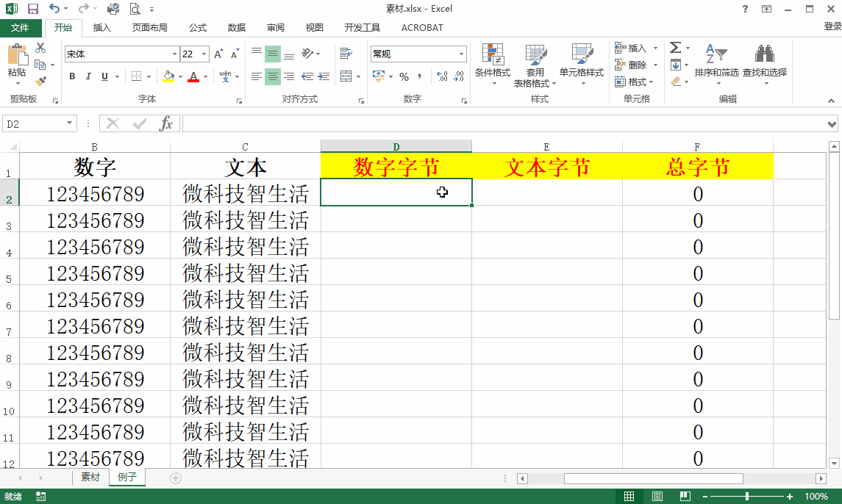Click the Undo arrow icon

pyautogui.click(x=54, y=8)
